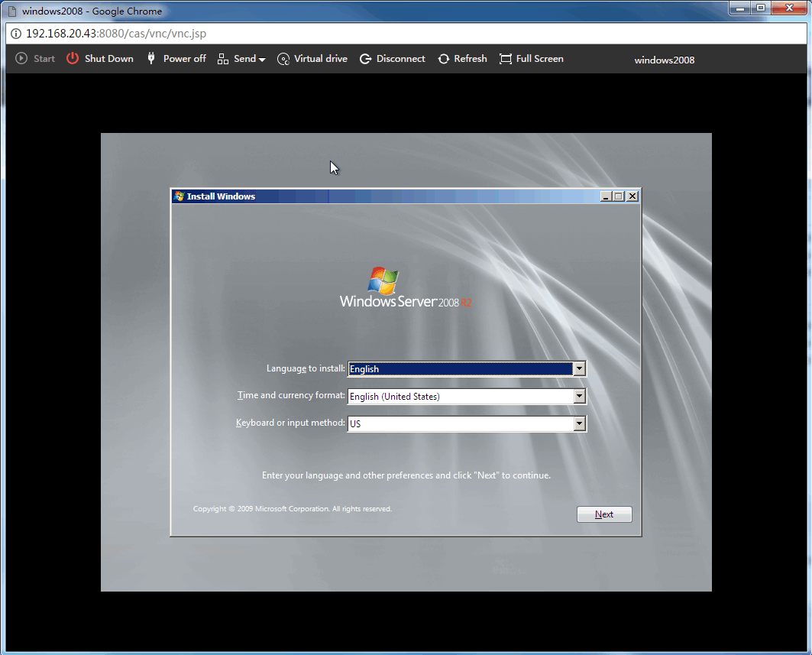Click the Virtual drive disc icon
The width and height of the screenshot is (812, 655).
pyautogui.click(x=283, y=59)
